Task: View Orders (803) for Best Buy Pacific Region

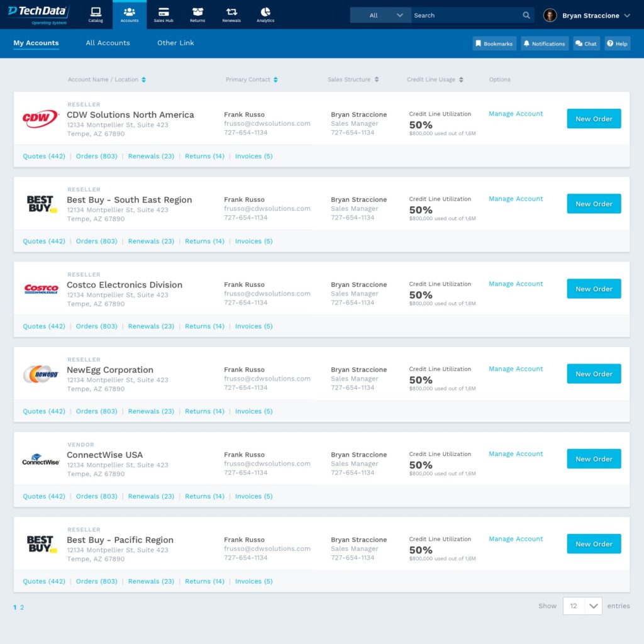Action: tap(96, 581)
